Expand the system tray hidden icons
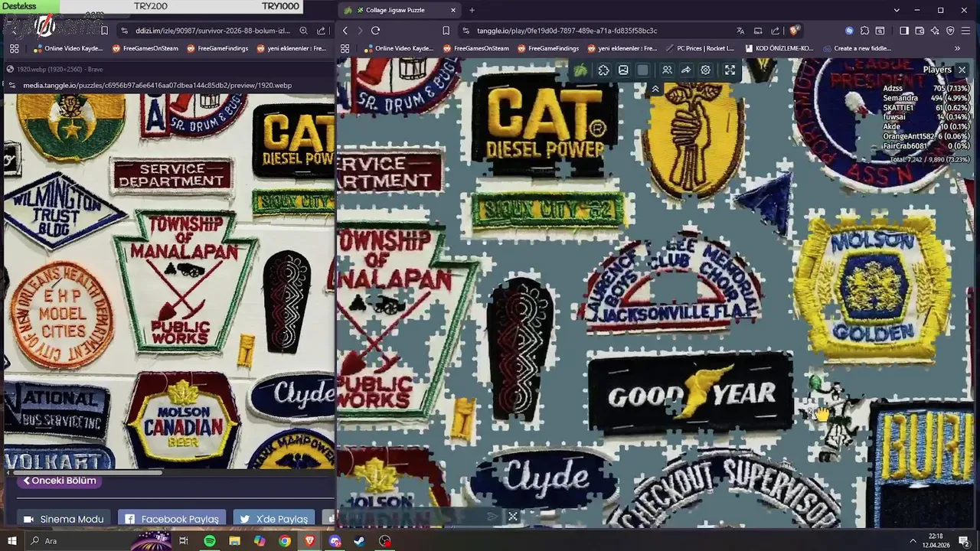This screenshot has width=980, height=551. tap(913, 541)
